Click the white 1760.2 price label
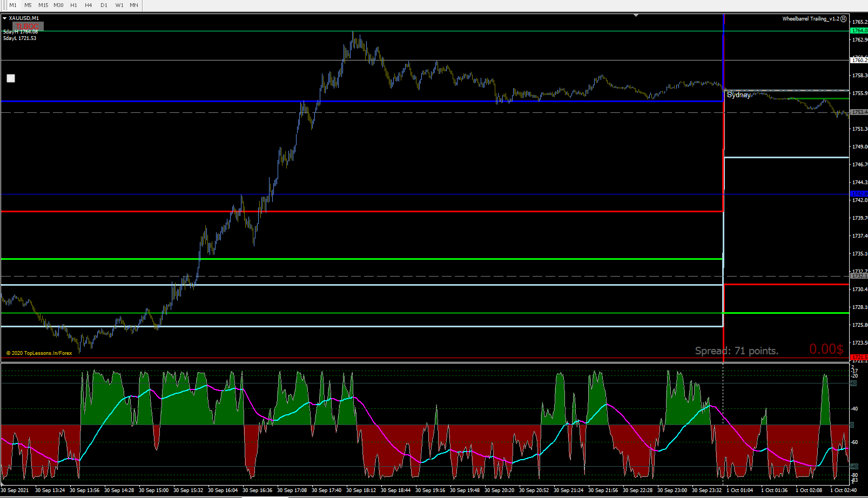868x498 pixels. pyautogui.click(x=859, y=60)
